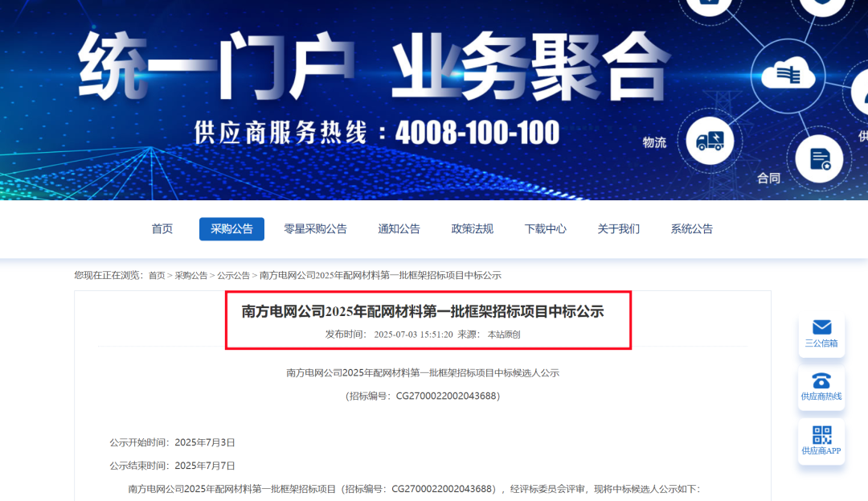Viewport: 868px width, 501px height.
Task: Click the bold 中标公示 page heading
Action: (x=423, y=312)
